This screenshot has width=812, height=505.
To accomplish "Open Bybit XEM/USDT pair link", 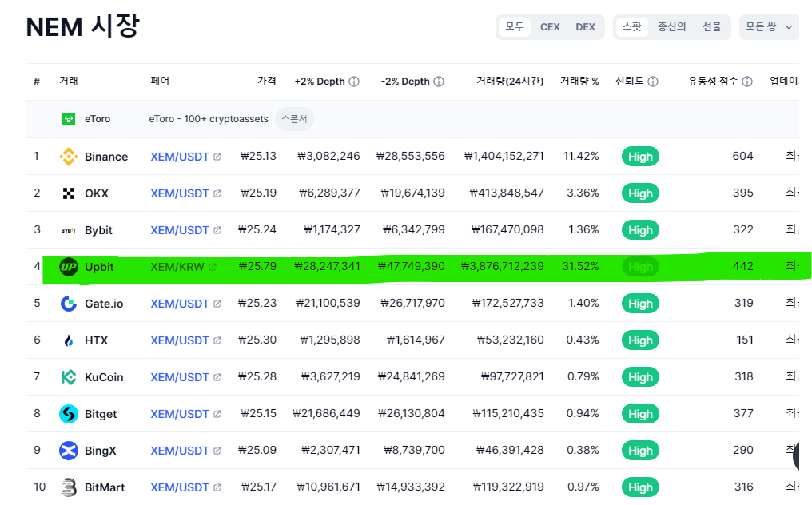I will [180, 230].
